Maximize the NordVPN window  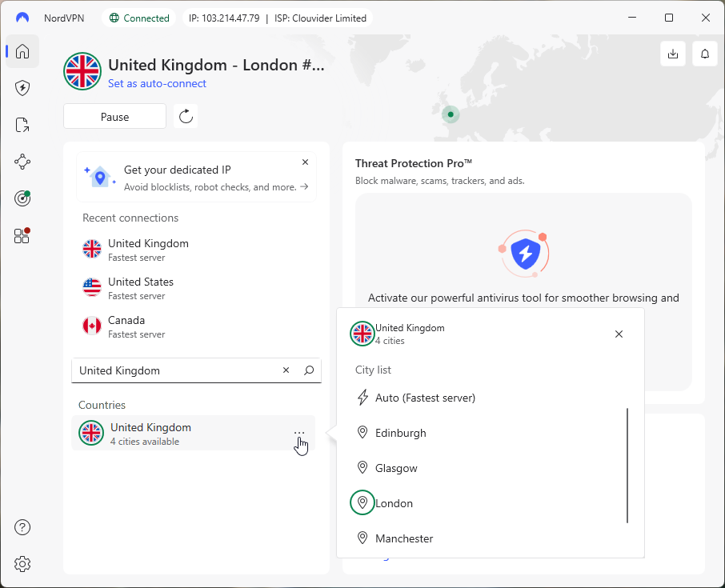point(669,18)
